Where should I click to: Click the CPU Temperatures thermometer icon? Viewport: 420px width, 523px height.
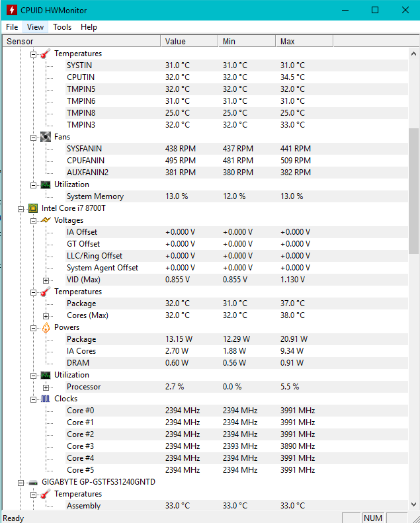pyautogui.click(x=46, y=292)
